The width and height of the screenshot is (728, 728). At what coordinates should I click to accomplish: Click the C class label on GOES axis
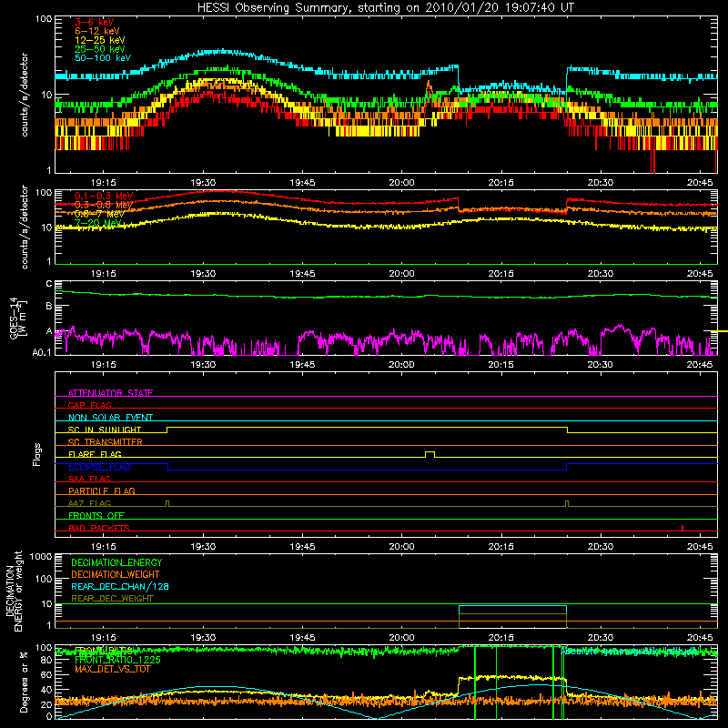coord(49,284)
